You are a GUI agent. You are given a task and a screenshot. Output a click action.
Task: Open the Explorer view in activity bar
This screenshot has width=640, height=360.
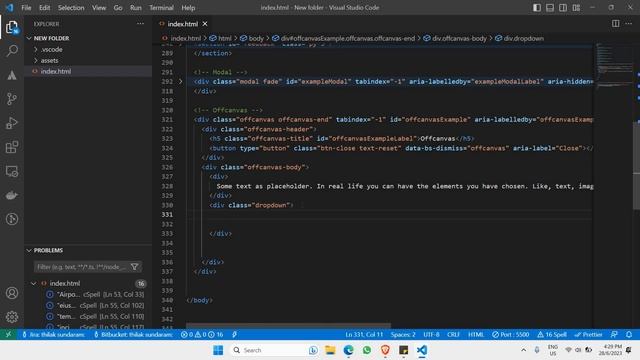click(x=12, y=28)
